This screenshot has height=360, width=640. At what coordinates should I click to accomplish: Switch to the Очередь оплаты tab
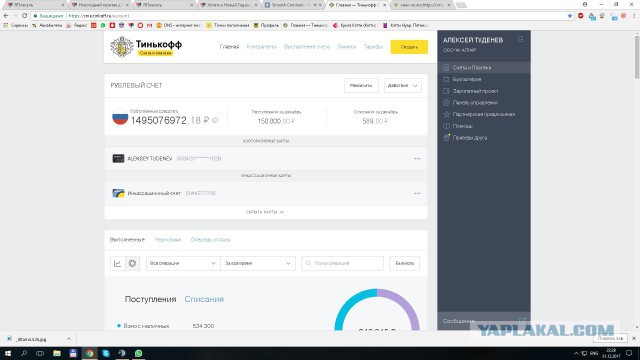(210, 240)
